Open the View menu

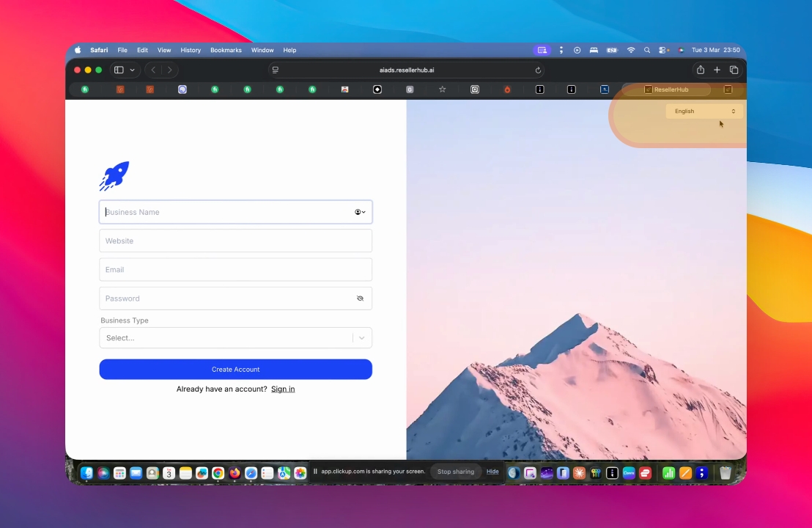164,51
